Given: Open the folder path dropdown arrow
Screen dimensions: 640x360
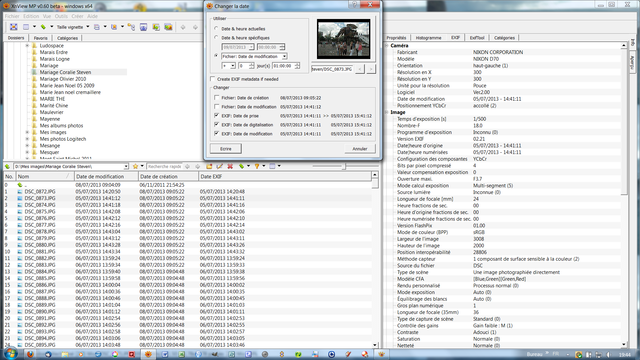Looking at the screenshot, I should click(x=126, y=167).
